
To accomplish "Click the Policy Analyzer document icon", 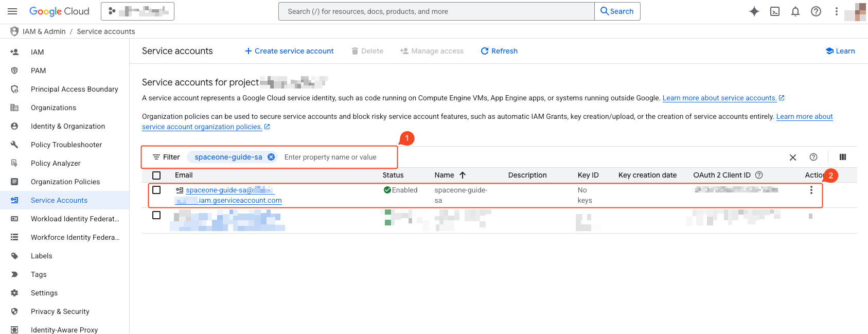I will point(14,163).
